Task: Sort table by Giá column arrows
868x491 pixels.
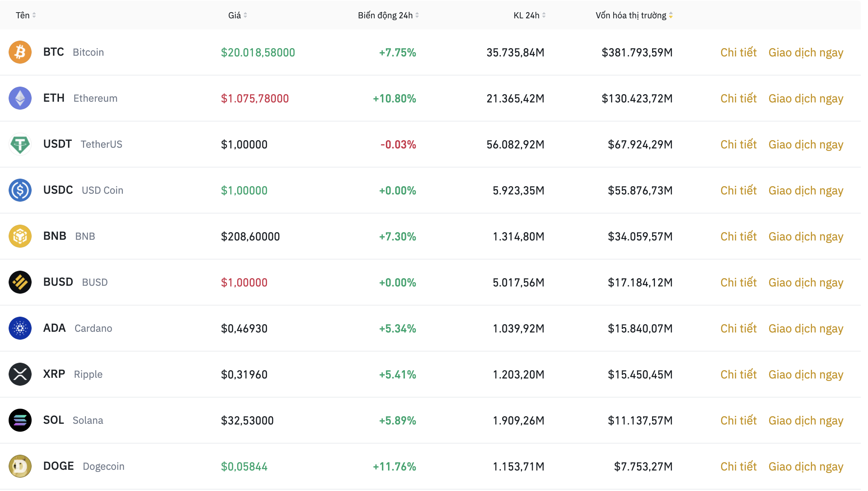Action: coord(245,15)
